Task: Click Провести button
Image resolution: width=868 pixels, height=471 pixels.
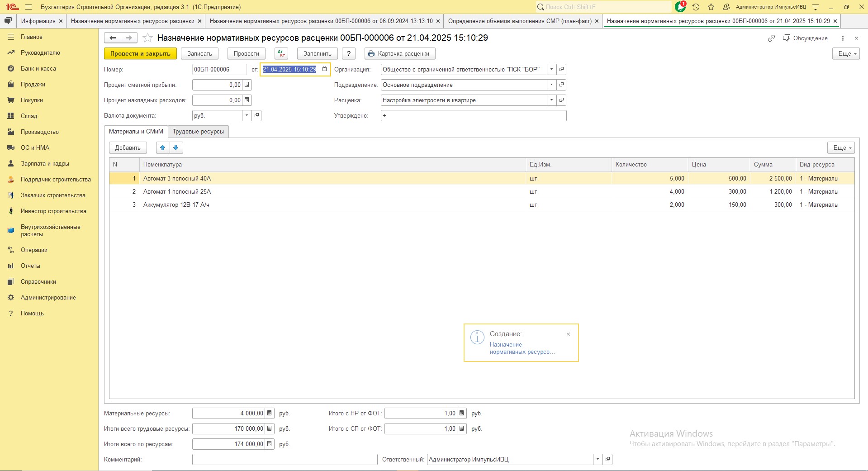Action: [x=246, y=53]
